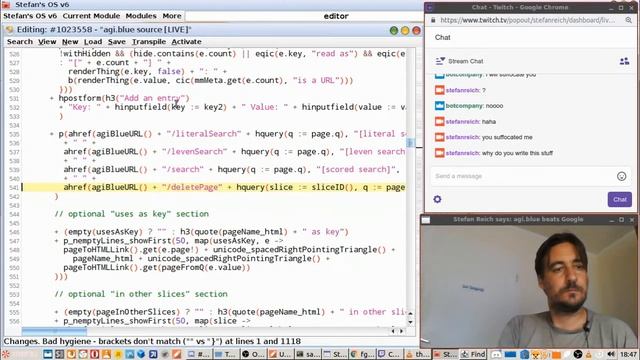
Task: Click the blue window launcher on taskbar
Action: pyautogui.click(x=48, y=354)
